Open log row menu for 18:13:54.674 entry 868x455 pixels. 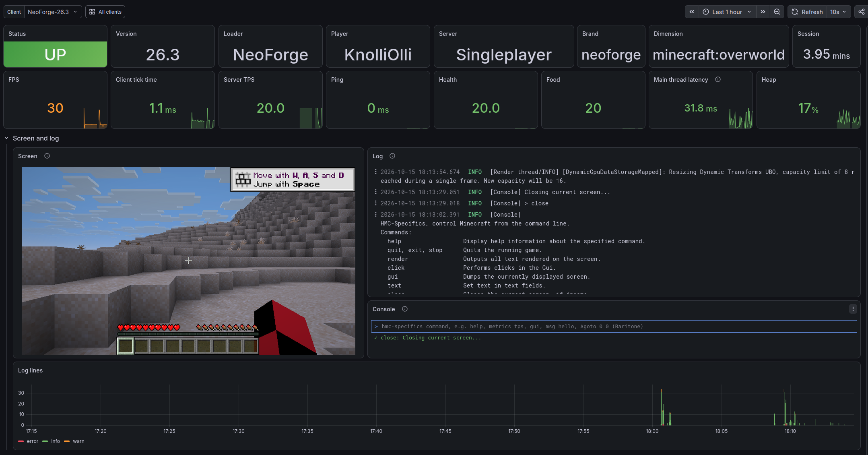tap(376, 172)
